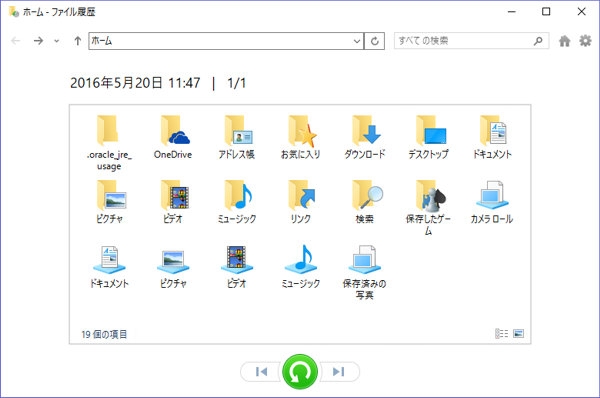Open the デスクトップ folder
The height and width of the screenshot is (398, 600).
click(x=428, y=137)
